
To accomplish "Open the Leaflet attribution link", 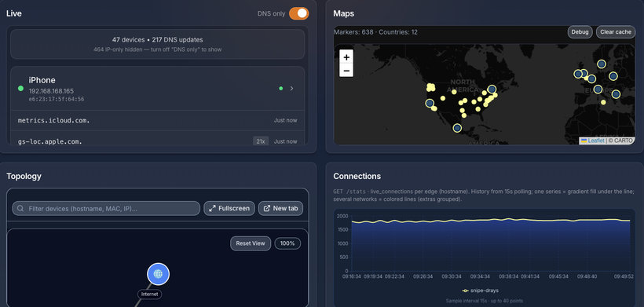I will pos(596,141).
